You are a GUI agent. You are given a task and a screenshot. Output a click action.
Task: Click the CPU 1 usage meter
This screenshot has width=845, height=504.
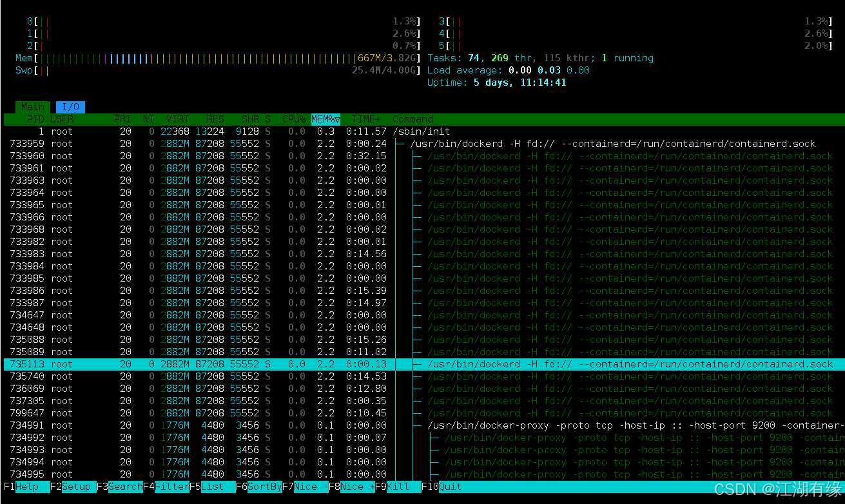pos(224,34)
